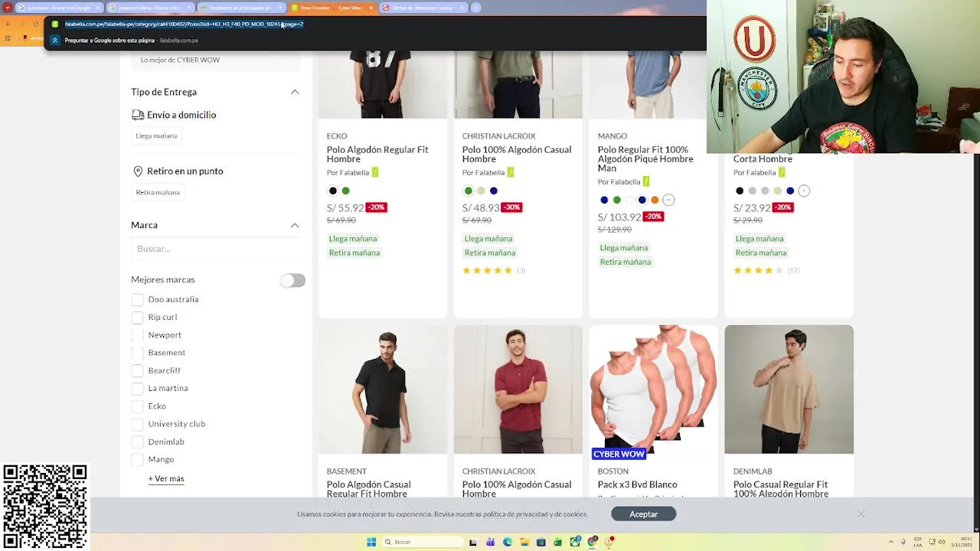Check the Rip curl brand filter
Viewport: 980px width, 551px height.
coord(137,317)
